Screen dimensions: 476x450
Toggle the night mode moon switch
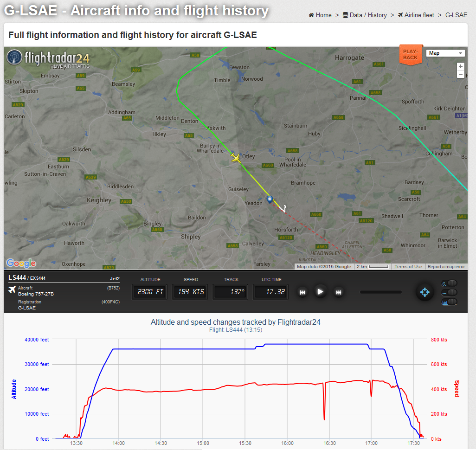click(449, 283)
